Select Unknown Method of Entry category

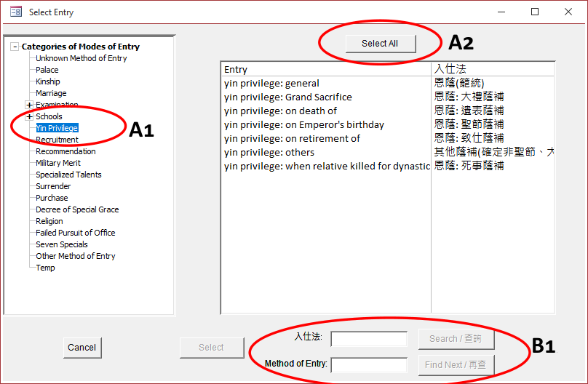81,58
